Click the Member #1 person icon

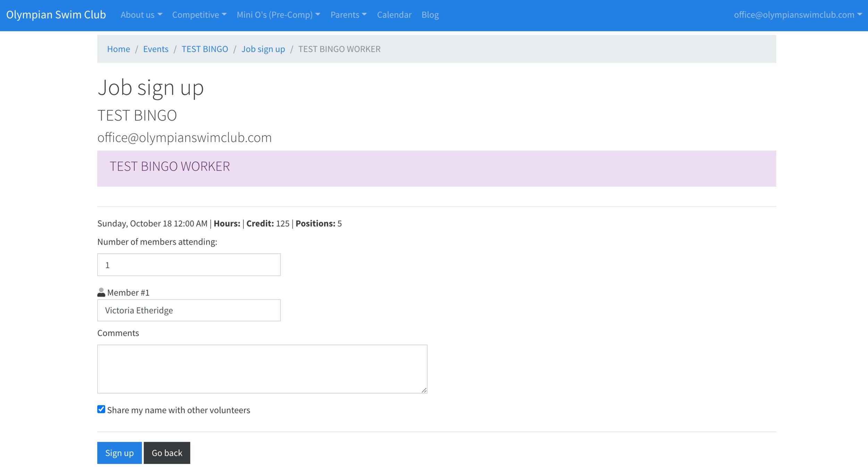(x=101, y=292)
